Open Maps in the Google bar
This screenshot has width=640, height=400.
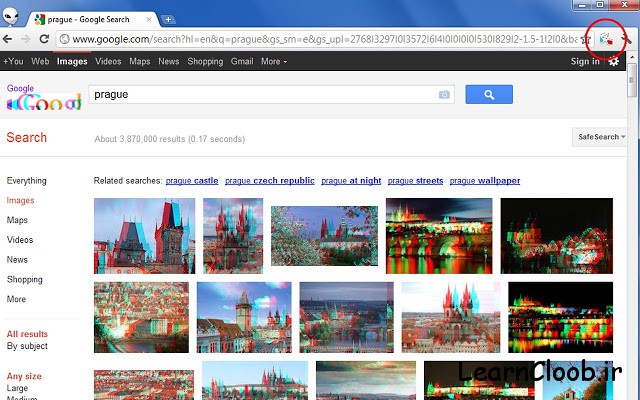pyautogui.click(x=140, y=61)
